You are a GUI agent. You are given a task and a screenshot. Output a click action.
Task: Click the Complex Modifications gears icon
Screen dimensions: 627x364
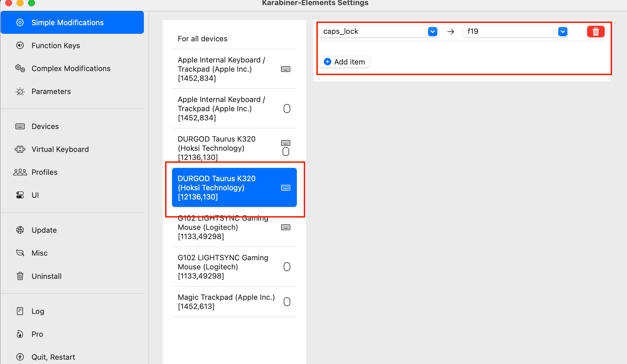[x=20, y=68]
